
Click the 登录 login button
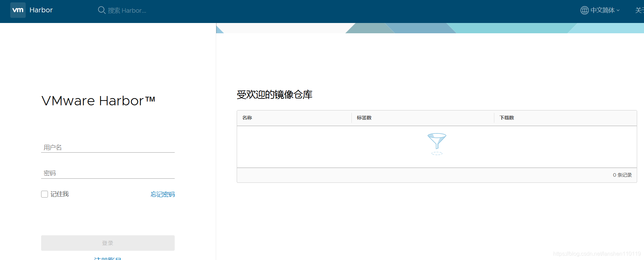tap(108, 243)
